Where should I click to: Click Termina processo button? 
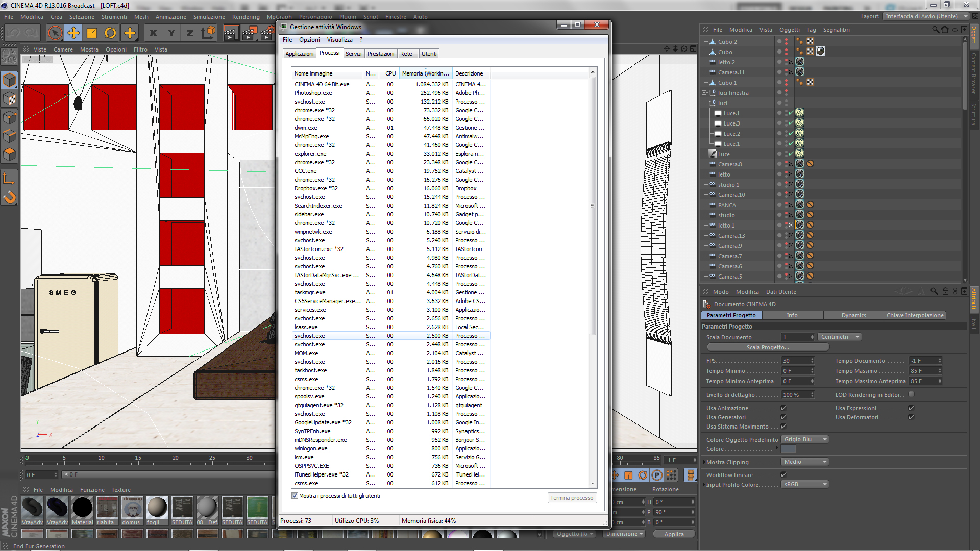(x=571, y=498)
